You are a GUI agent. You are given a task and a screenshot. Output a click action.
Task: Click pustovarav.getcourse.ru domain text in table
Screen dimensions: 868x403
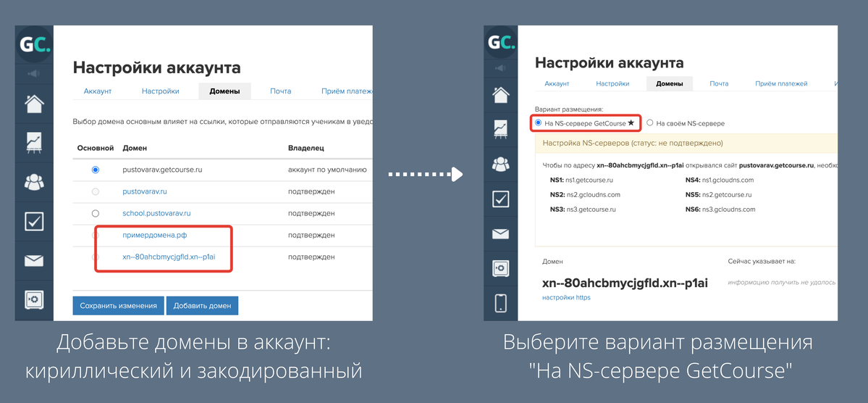(162, 170)
